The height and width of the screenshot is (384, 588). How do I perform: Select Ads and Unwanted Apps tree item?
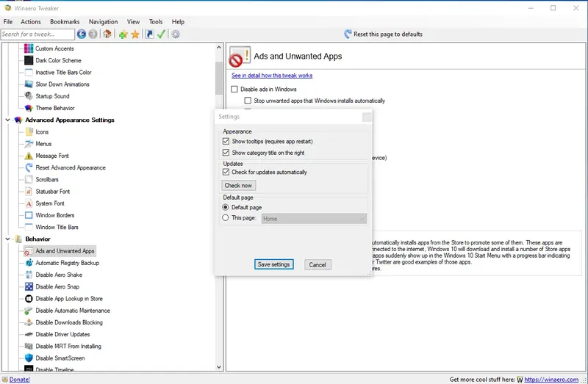click(60, 251)
